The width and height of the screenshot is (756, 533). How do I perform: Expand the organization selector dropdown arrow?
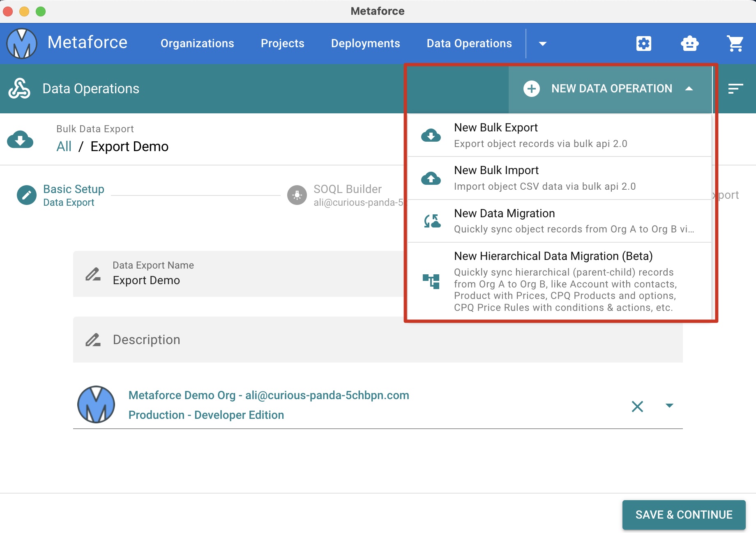[669, 406]
